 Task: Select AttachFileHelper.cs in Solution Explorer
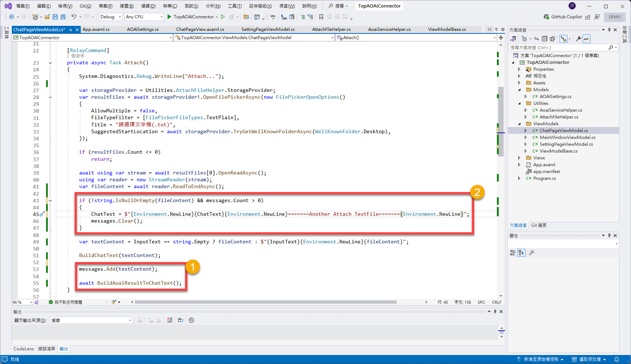pos(559,117)
